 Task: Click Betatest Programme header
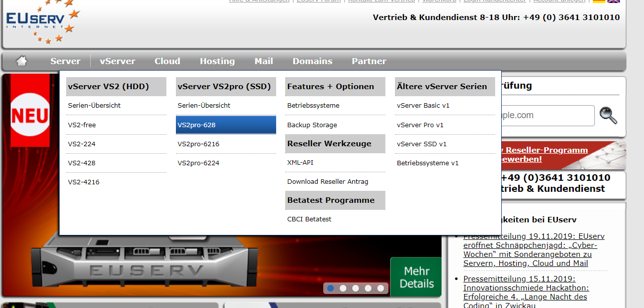pyautogui.click(x=335, y=200)
